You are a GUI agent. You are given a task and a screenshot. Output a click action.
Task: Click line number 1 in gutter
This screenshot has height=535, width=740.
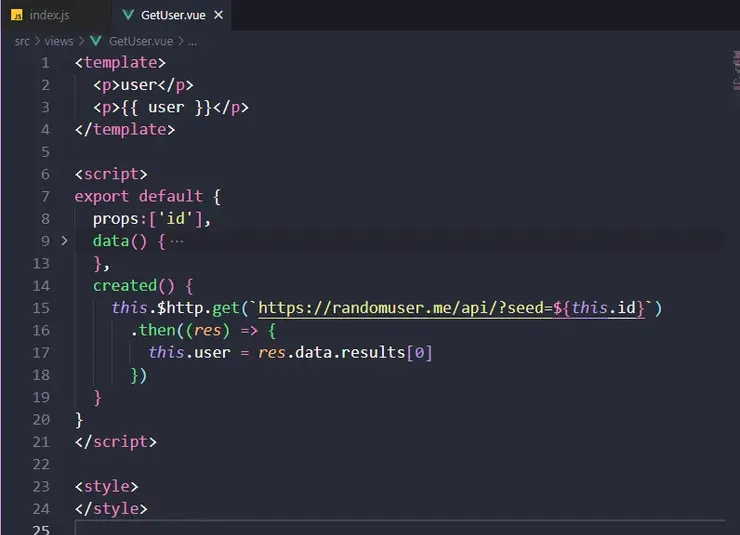click(x=45, y=63)
